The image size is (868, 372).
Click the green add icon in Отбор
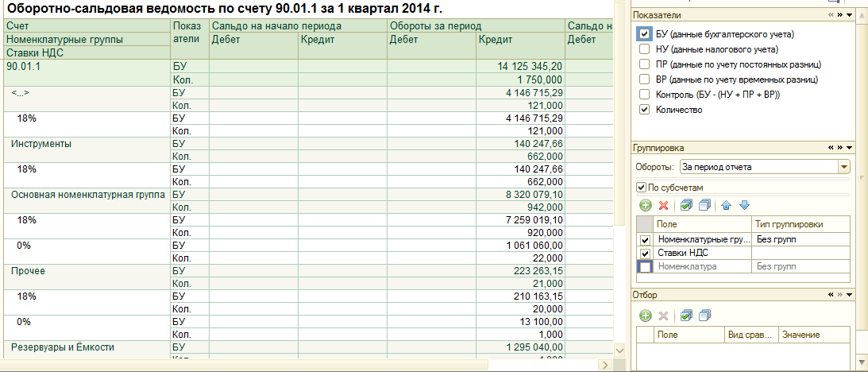click(646, 316)
